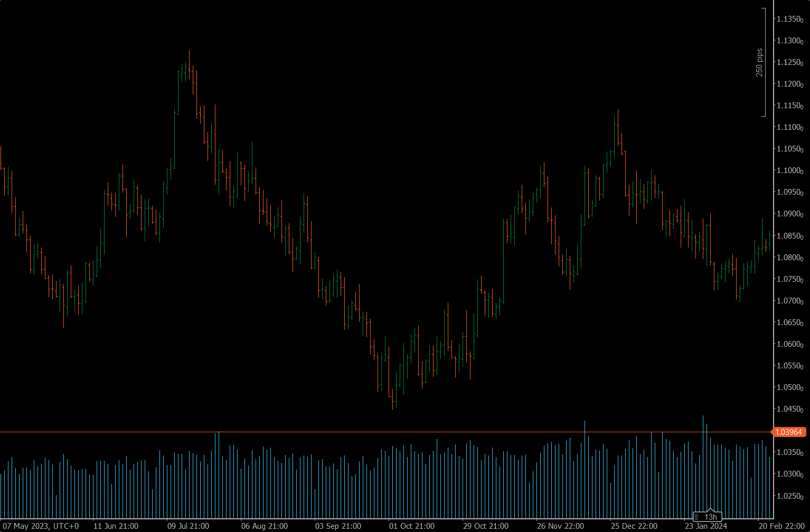Click the 1.0900 price axis label
Screen dimensions: 810x532
click(789, 214)
